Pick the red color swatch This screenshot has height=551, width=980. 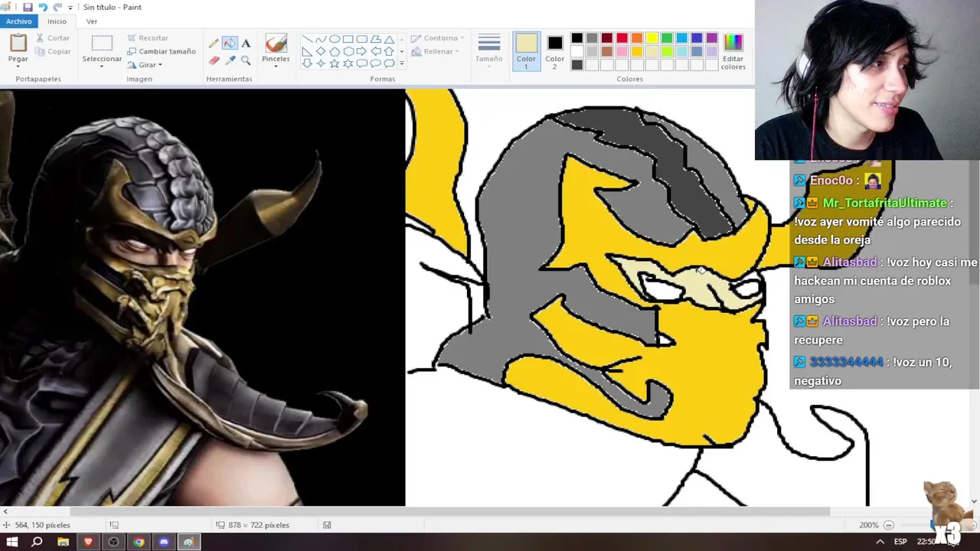tap(622, 38)
